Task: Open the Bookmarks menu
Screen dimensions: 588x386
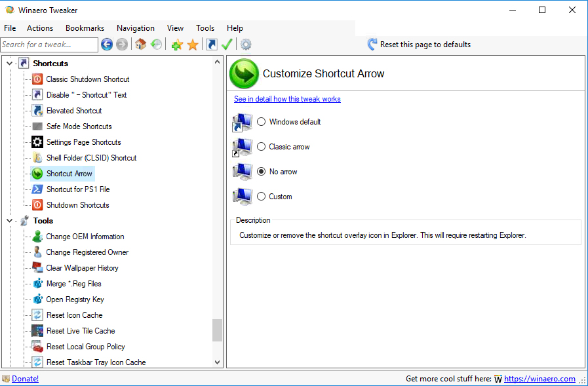Action: click(85, 28)
